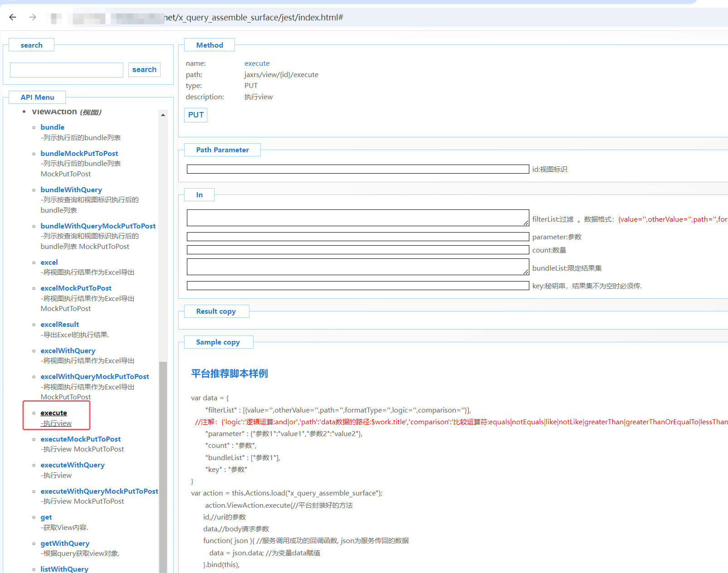Open the listWithQuery API link
Image resolution: width=728 pixels, height=573 pixels.
64,569
